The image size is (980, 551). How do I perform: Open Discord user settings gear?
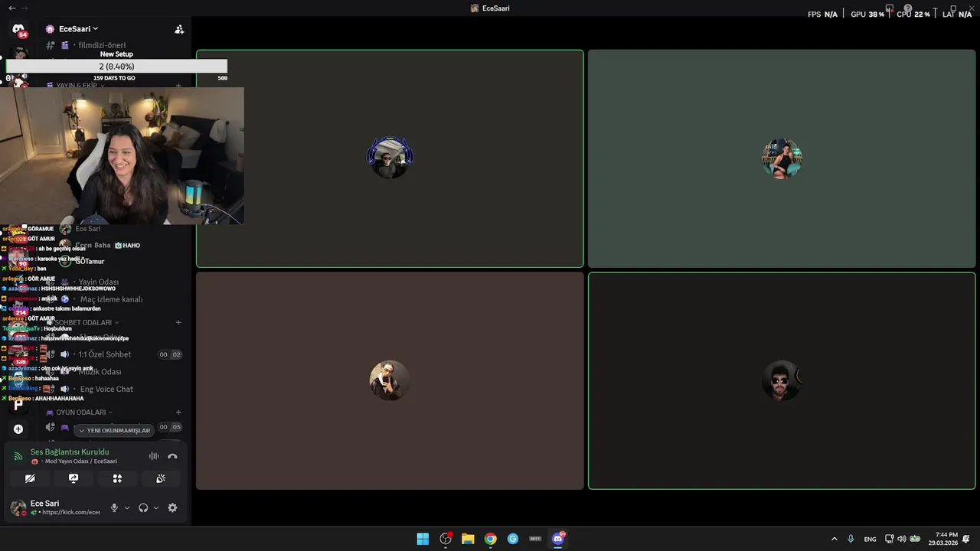pos(172,507)
